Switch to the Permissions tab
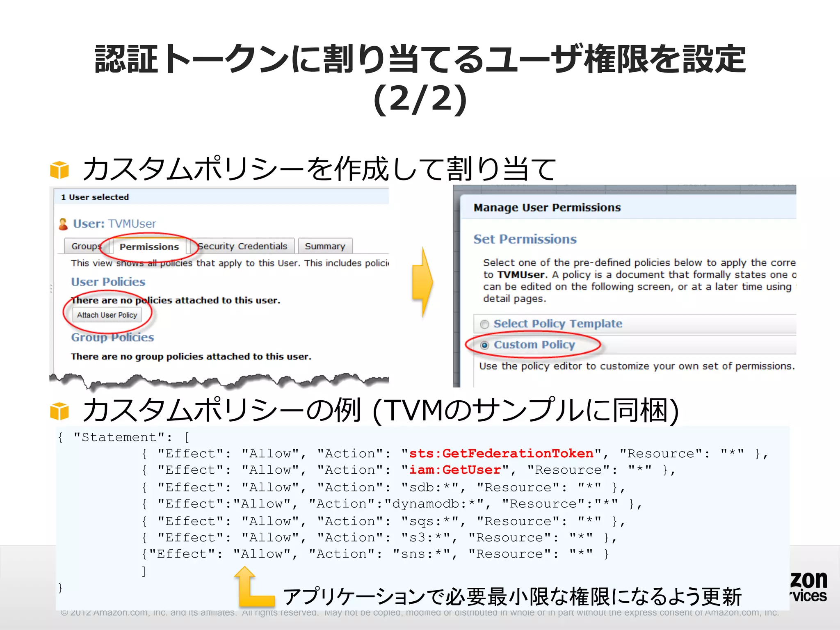Screen dimensions: 840x630 pos(149,247)
